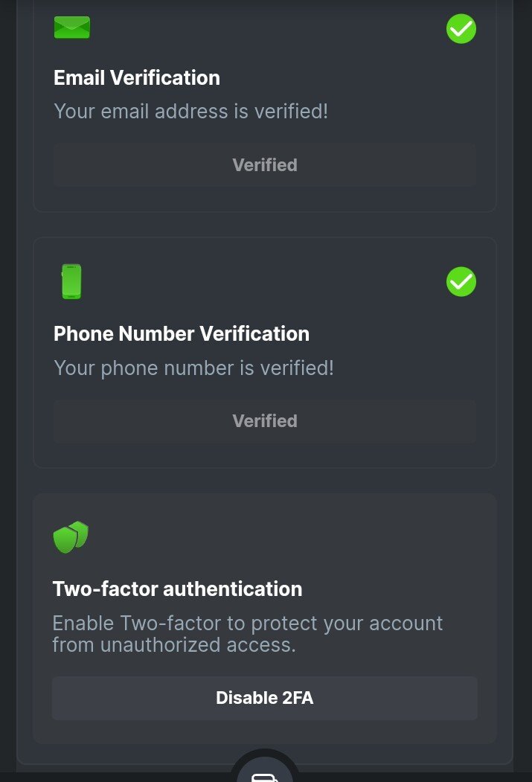Click the 'Your phone number is verified!' text

194,368
